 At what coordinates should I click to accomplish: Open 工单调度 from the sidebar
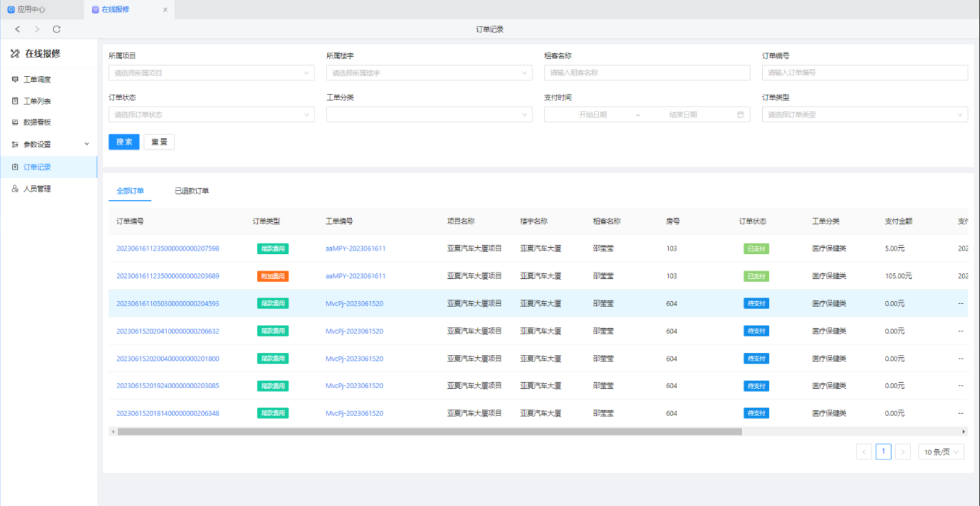[37, 79]
